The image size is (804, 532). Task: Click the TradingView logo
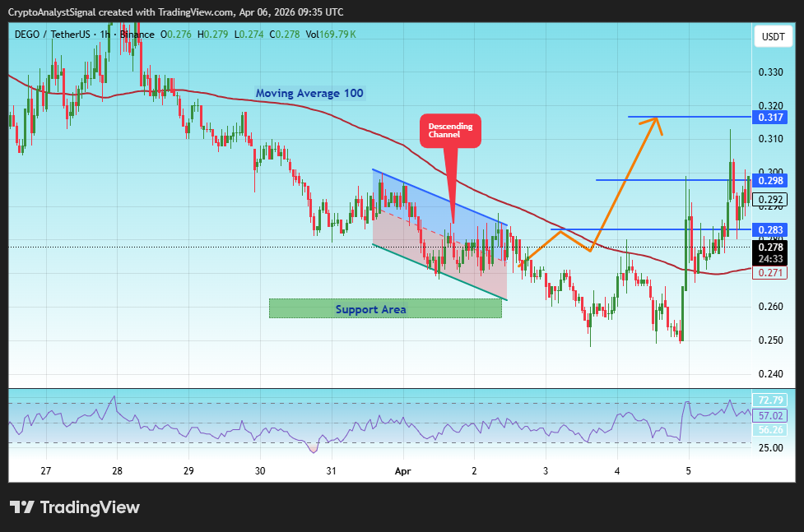[x=75, y=507]
